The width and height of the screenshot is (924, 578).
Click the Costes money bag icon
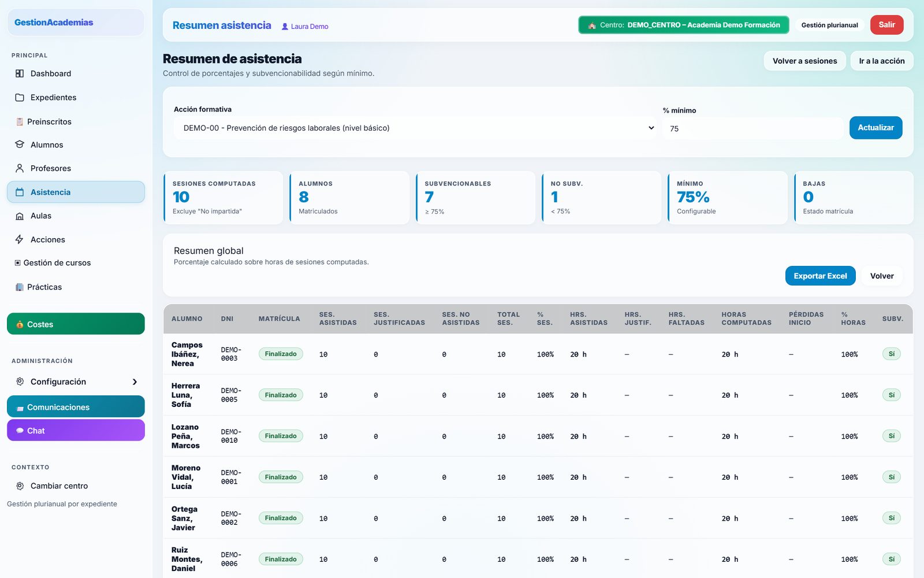(20, 324)
